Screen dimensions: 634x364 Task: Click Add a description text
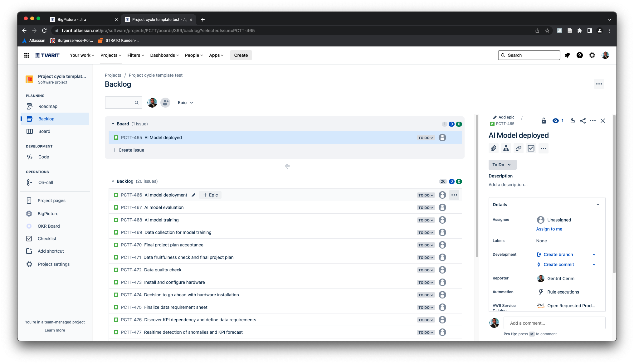508,185
